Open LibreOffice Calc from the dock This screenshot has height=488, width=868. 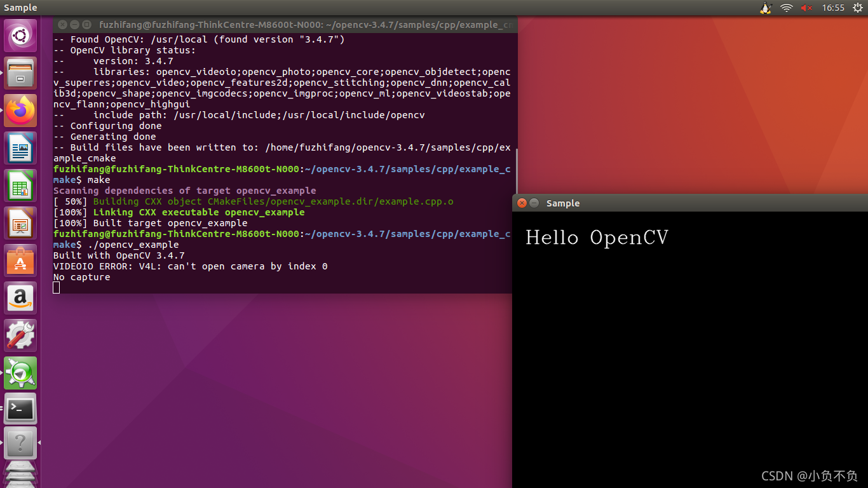pyautogui.click(x=21, y=186)
